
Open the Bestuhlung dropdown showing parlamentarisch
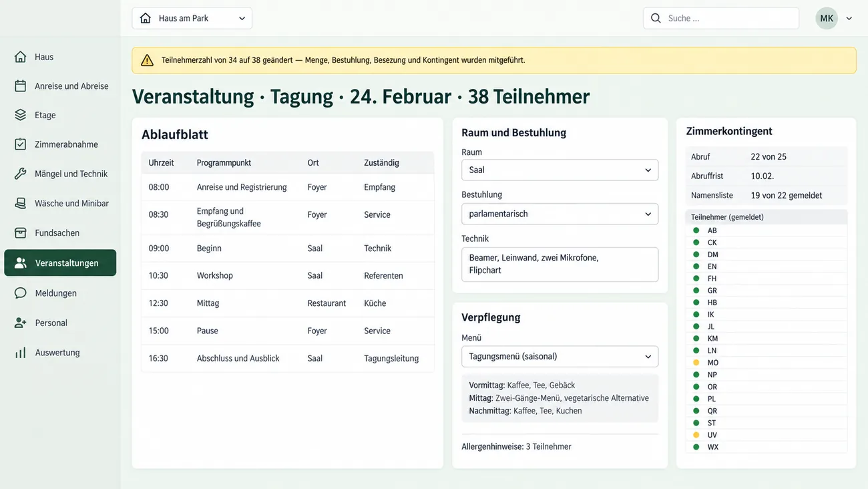tap(560, 214)
